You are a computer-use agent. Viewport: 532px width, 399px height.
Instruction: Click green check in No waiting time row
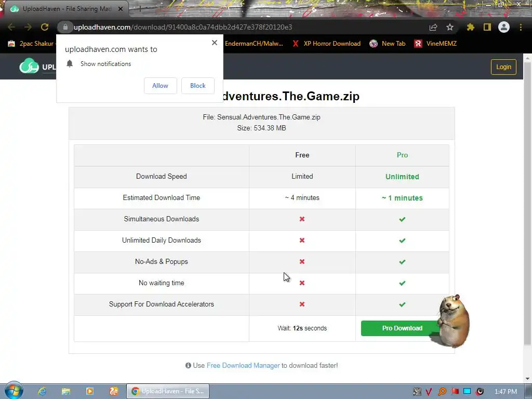pos(403,283)
